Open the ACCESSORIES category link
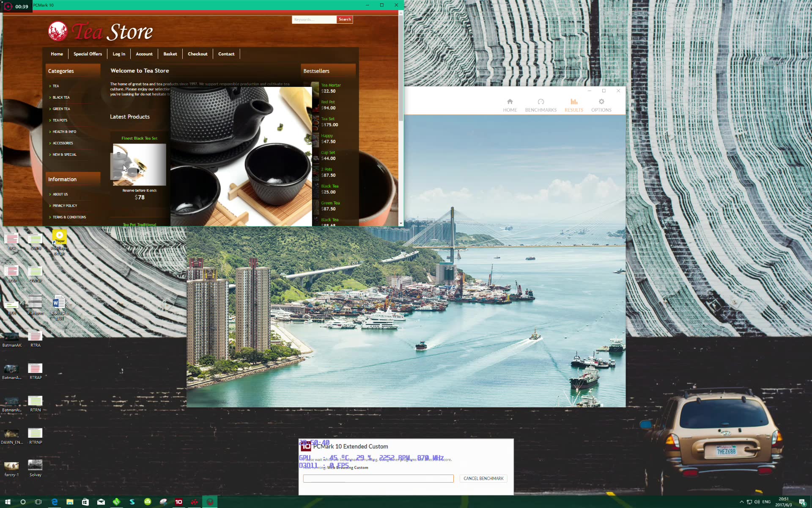Viewport: 812px width, 508px height. [63, 143]
